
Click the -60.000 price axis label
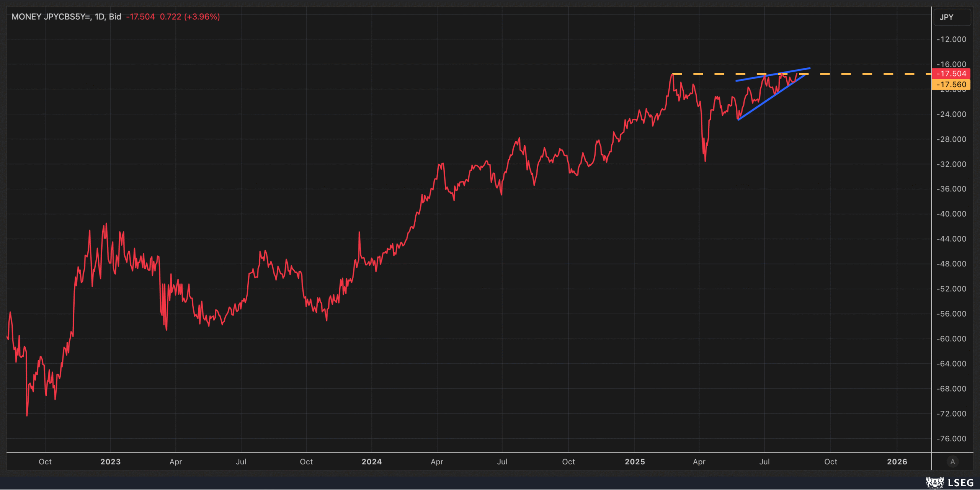point(951,339)
